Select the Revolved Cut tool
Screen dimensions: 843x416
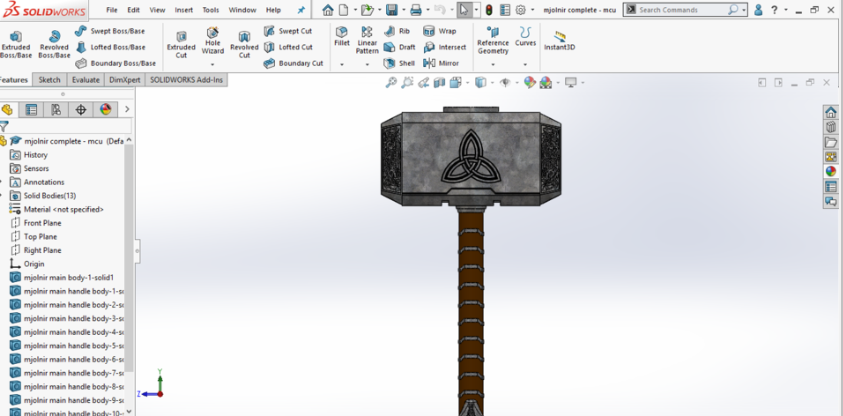coord(245,44)
